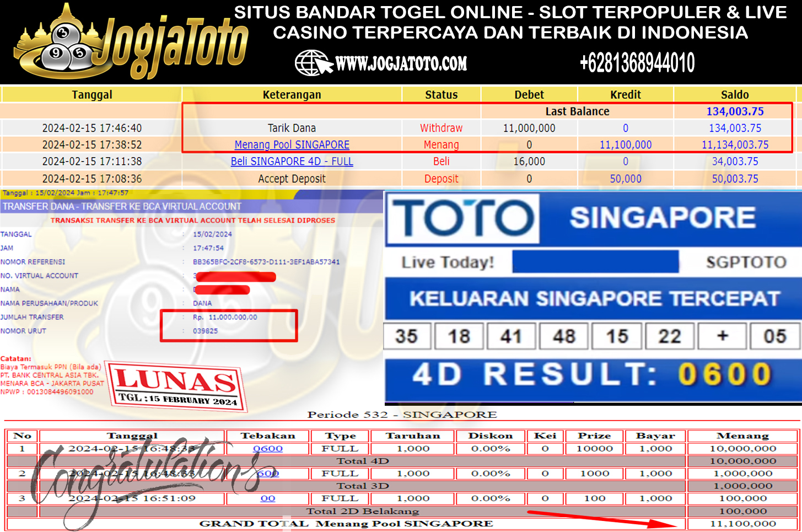Select the Nomor Urut value 039825
The image size is (802, 532).
tap(205, 331)
